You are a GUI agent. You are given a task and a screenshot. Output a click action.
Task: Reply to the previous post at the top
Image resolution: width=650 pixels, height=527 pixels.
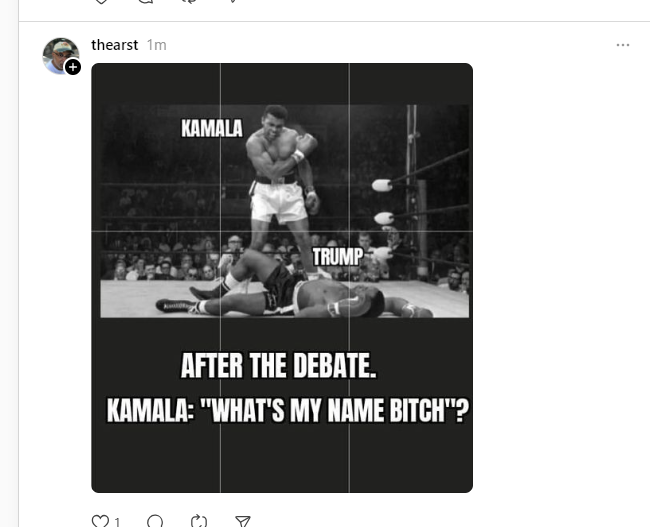(x=146, y=2)
